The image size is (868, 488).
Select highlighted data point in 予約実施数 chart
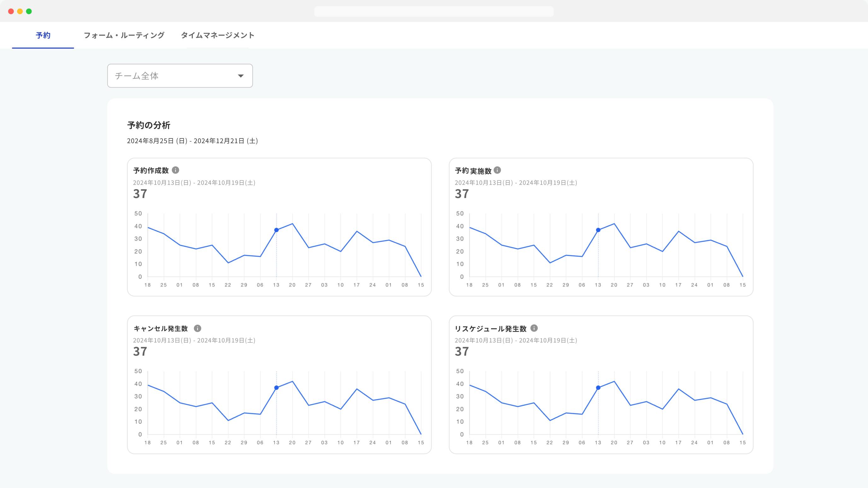click(x=598, y=230)
